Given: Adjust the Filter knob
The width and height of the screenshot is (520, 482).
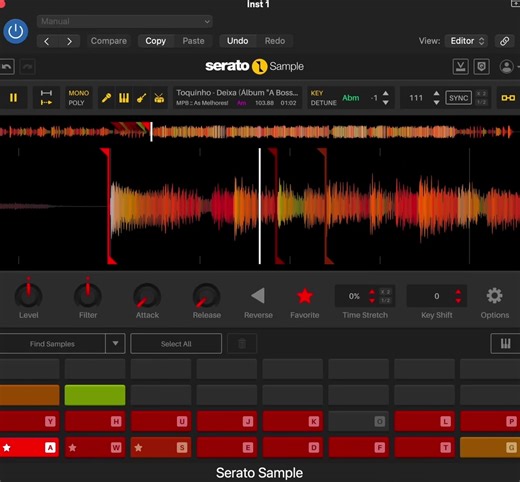Looking at the screenshot, I should click(88, 296).
